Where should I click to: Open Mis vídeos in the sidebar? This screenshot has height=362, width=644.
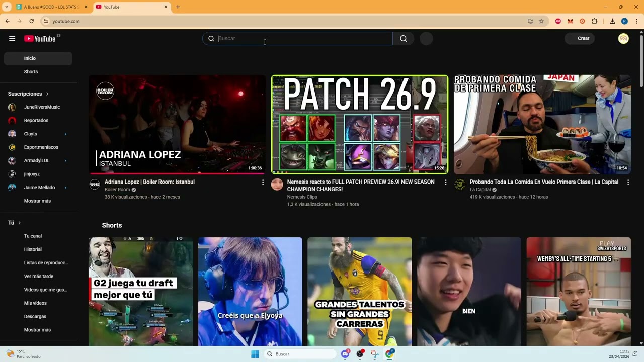point(38,303)
